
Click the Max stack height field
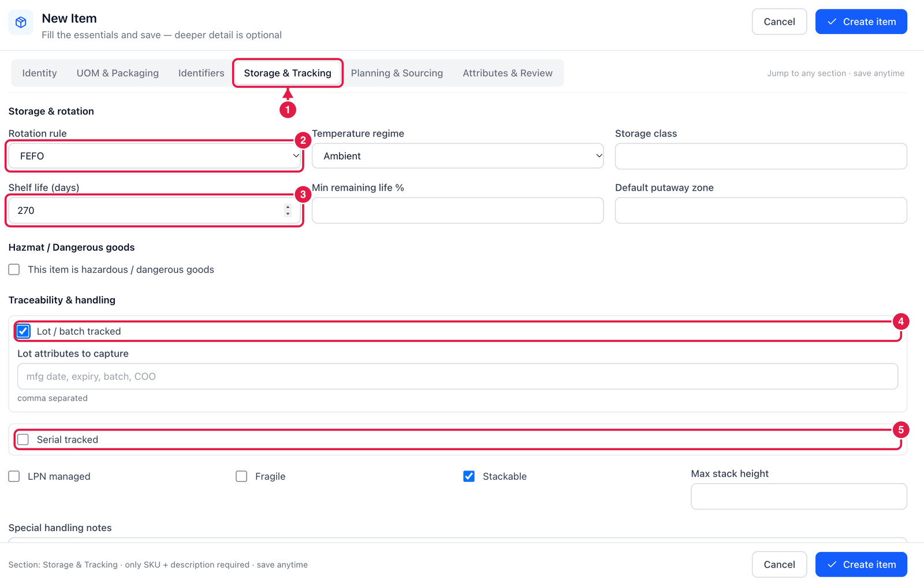pyautogui.click(x=799, y=496)
